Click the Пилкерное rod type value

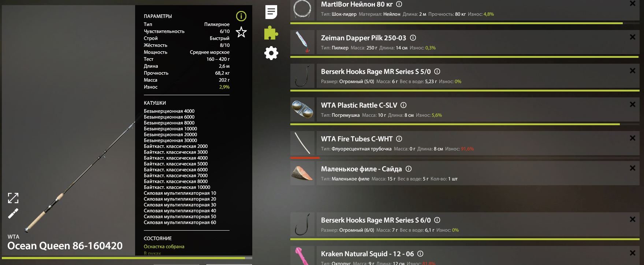pyautogui.click(x=217, y=24)
